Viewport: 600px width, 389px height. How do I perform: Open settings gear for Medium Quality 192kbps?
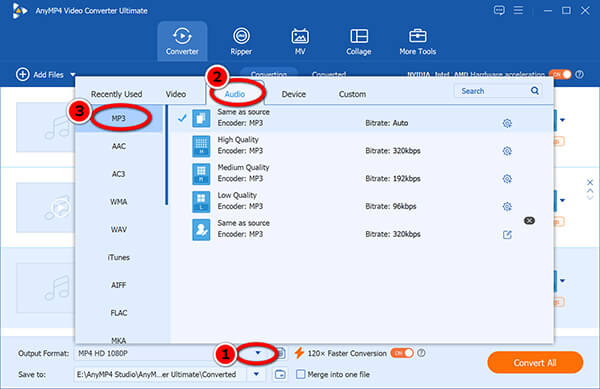[x=507, y=179]
